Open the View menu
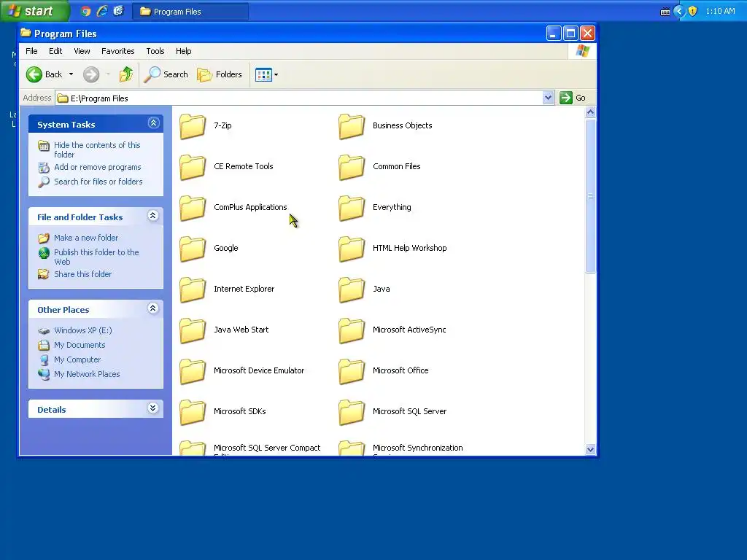 (x=82, y=51)
